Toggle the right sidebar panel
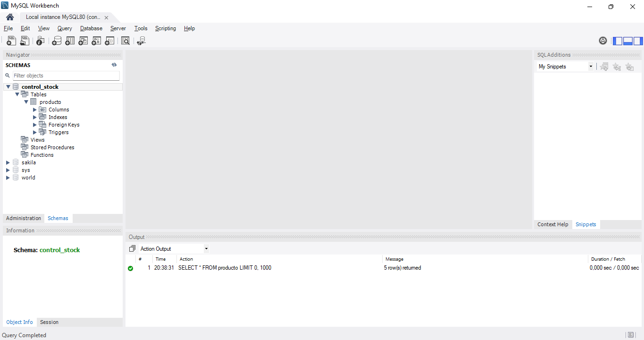The width and height of the screenshot is (644, 340). (638, 41)
